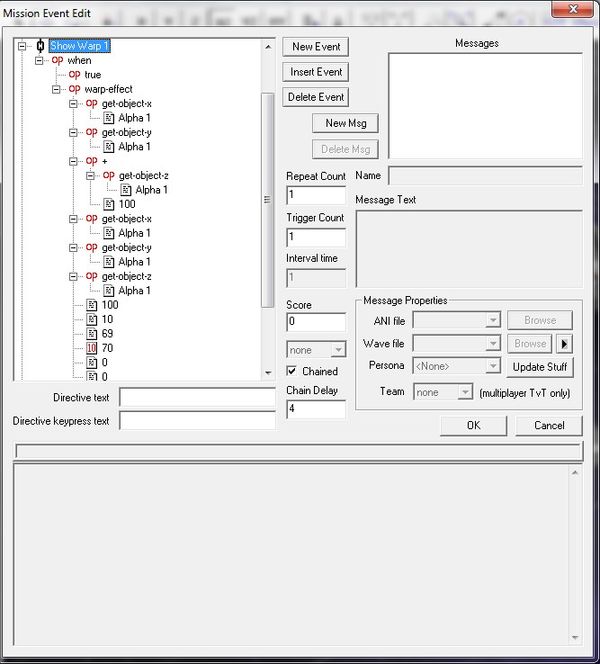Open the Persona dropdown list
This screenshot has height=664, width=600.
tap(493, 367)
